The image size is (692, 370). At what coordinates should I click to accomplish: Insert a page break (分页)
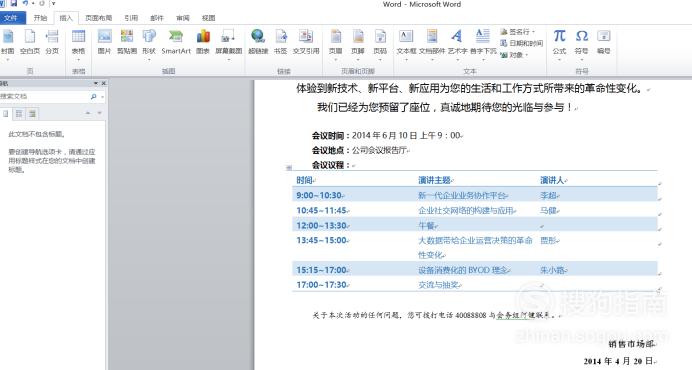point(52,43)
